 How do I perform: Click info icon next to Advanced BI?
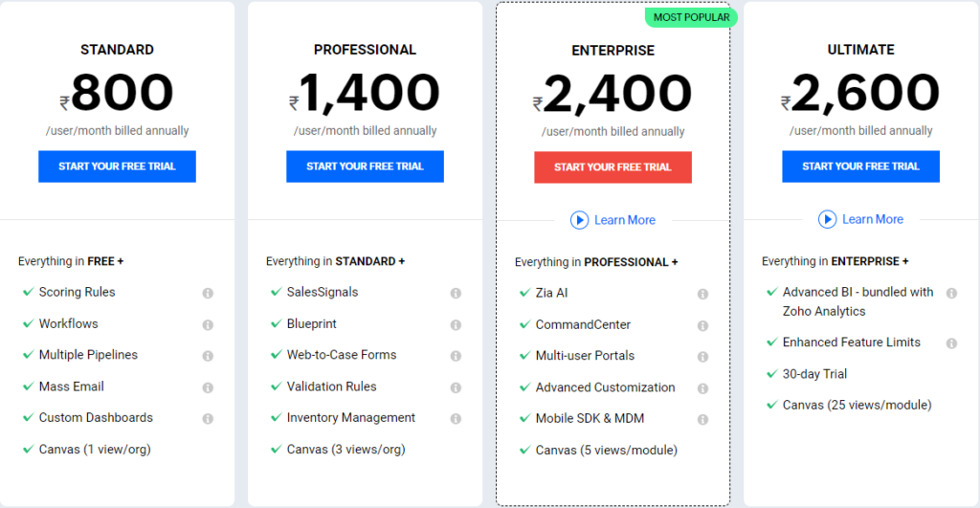(x=951, y=293)
